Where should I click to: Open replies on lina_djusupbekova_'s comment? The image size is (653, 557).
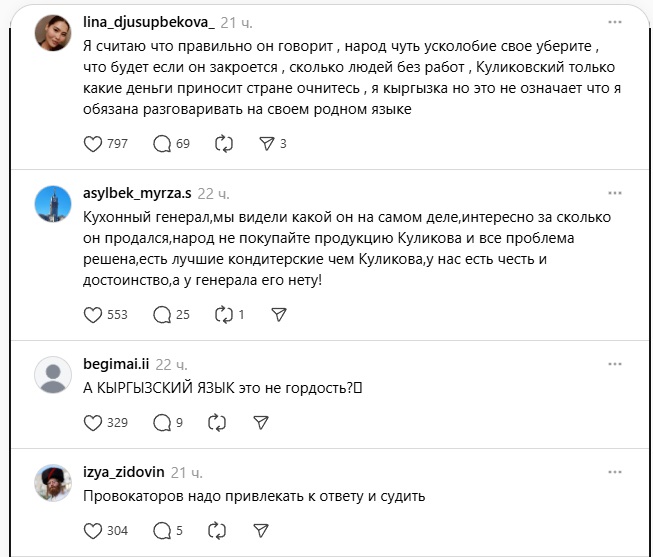[162, 144]
